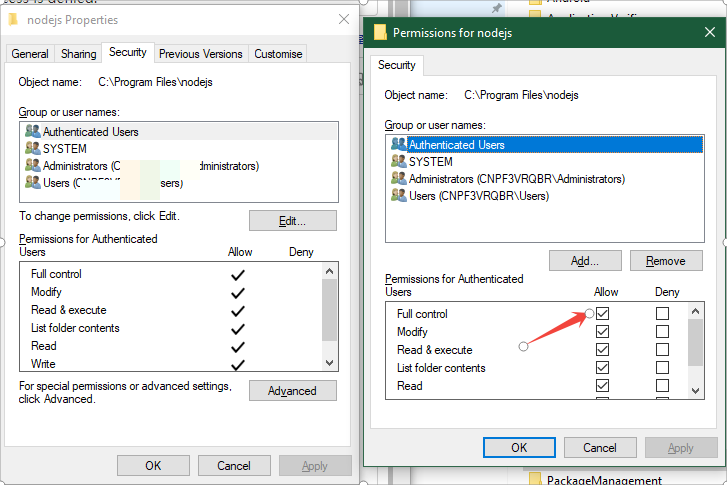Click Administrators group icon in Permissions dialog
The width and height of the screenshot is (727, 485).
pyautogui.click(x=399, y=179)
